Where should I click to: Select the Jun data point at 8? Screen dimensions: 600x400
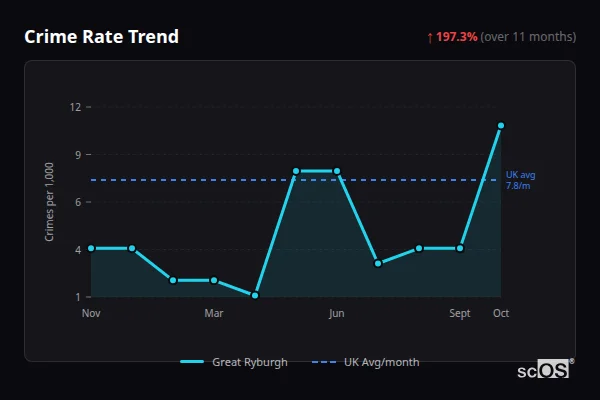337,171
